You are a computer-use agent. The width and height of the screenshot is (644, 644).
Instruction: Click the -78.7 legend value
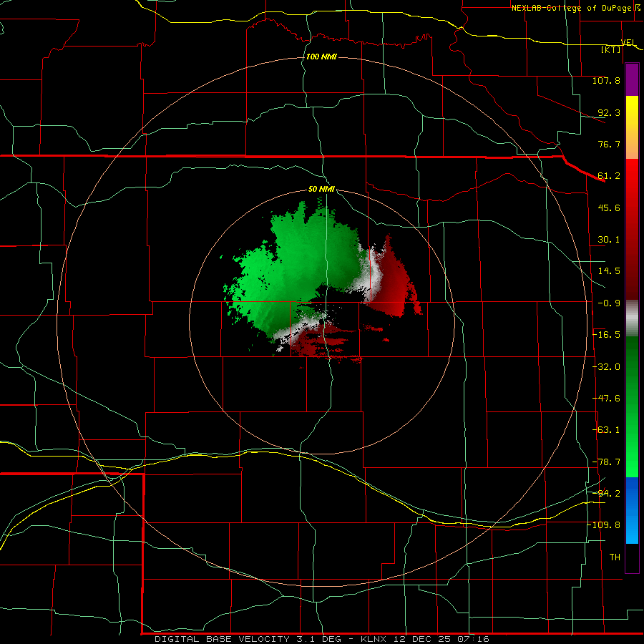[606, 462]
